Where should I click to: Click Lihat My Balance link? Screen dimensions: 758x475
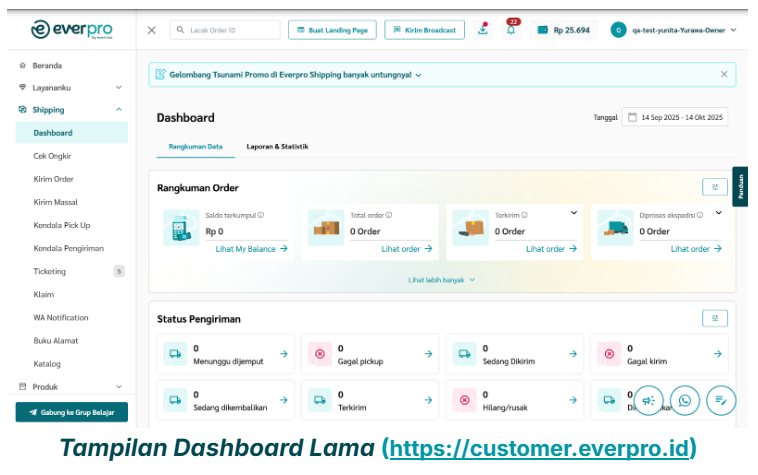[x=251, y=249]
